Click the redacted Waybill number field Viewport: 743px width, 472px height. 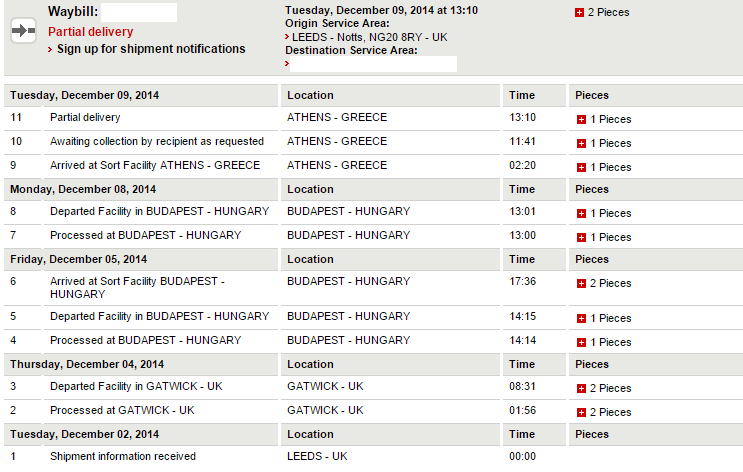pos(139,12)
